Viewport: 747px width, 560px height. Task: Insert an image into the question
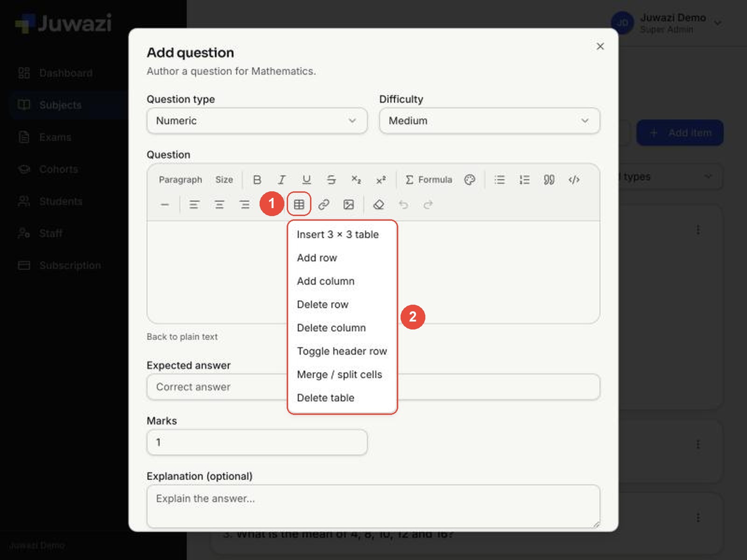point(348,204)
